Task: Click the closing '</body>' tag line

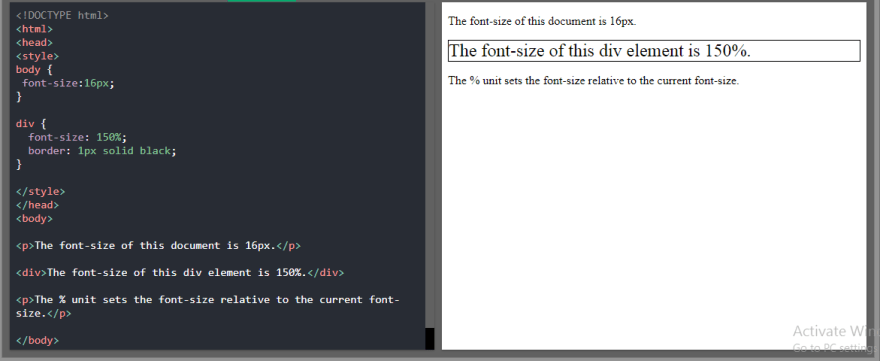Action: pyautogui.click(x=37, y=340)
